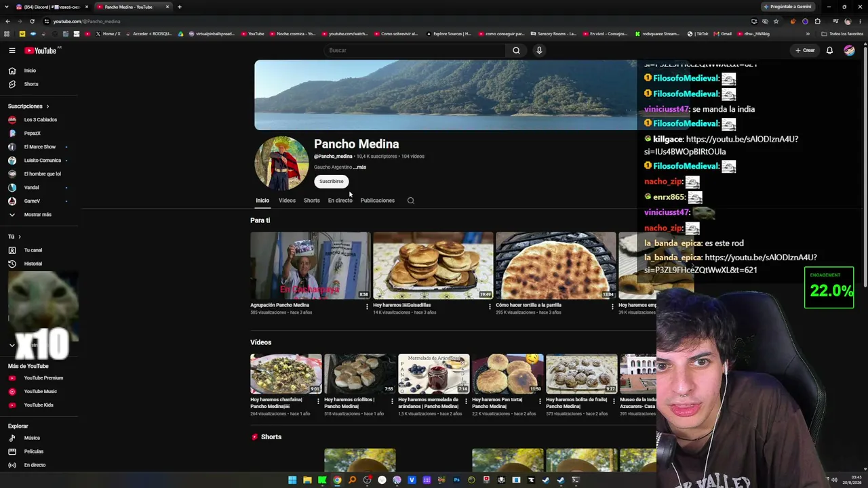The image size is (868, 488).
Task: Open options for Hoy haremos chanfaina video
Action: pyautogui.click(x=318, y=401)
